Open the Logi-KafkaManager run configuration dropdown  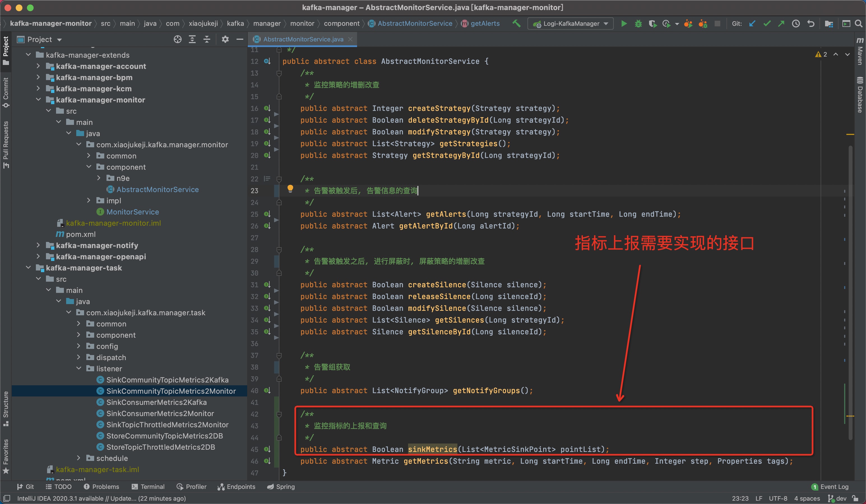(x=570, y=24)
